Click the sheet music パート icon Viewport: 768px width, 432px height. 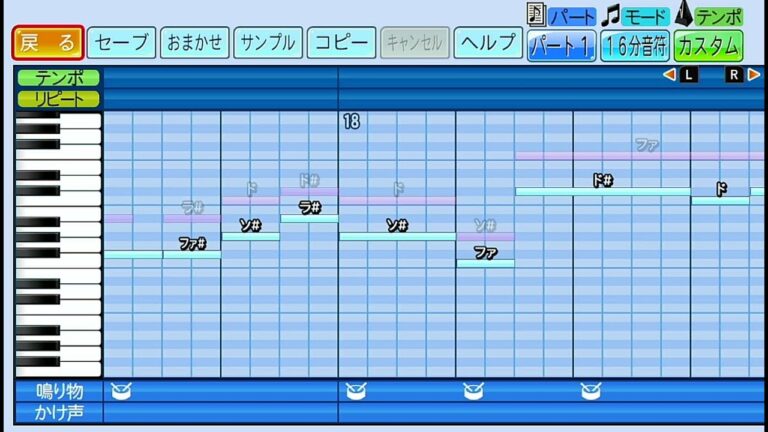coord(536,15)
